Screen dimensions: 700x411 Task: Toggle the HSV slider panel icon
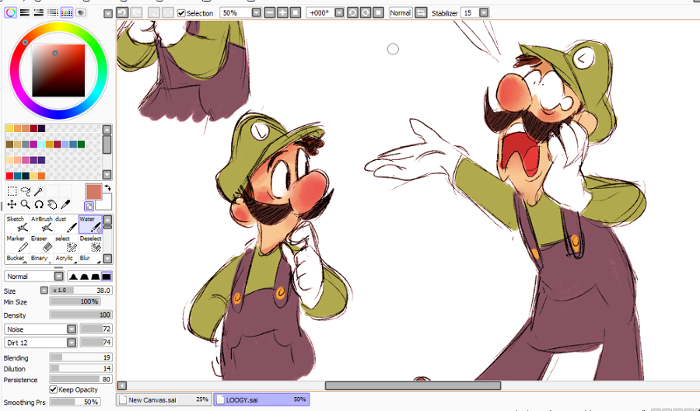[x=38, y=12]
